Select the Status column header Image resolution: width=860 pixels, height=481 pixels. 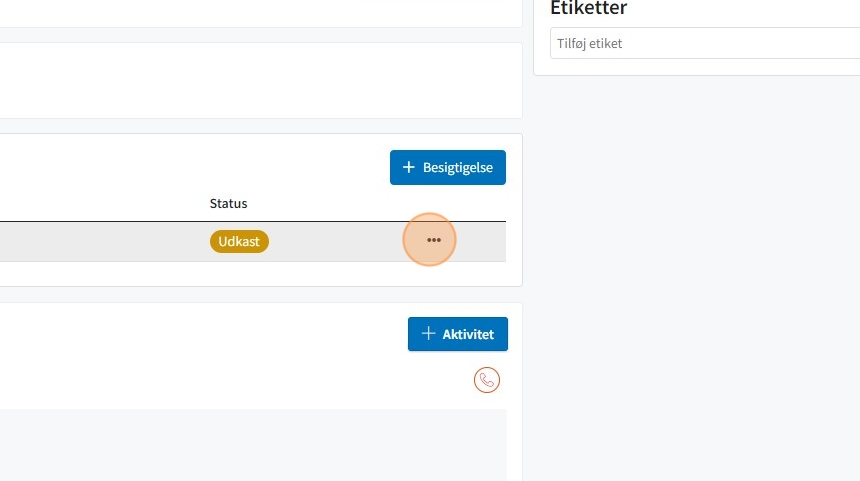click(x=228, y=203)
